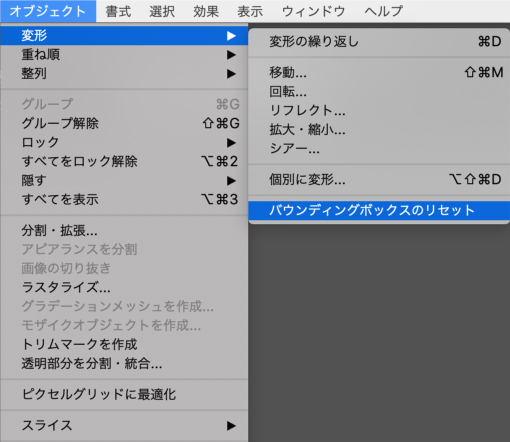This screenshot has height=442, width=510.
Task: Select トリムマークを作成 item
Action: (x=124, y=344)
